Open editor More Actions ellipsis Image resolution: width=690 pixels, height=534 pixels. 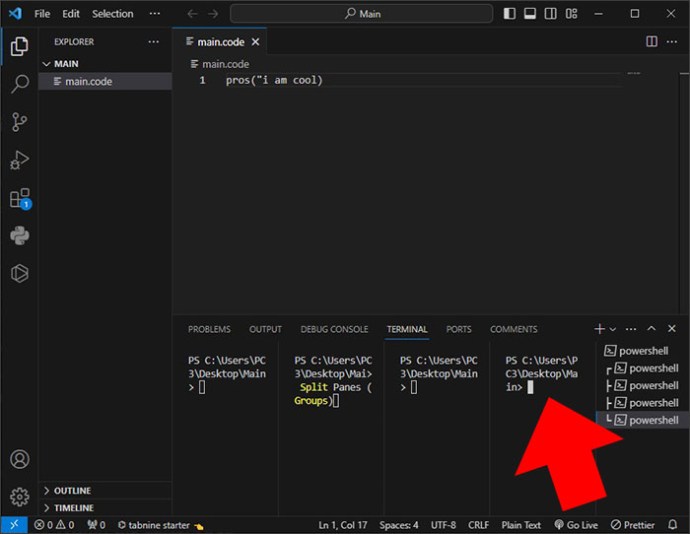click(x=672, y=41)
